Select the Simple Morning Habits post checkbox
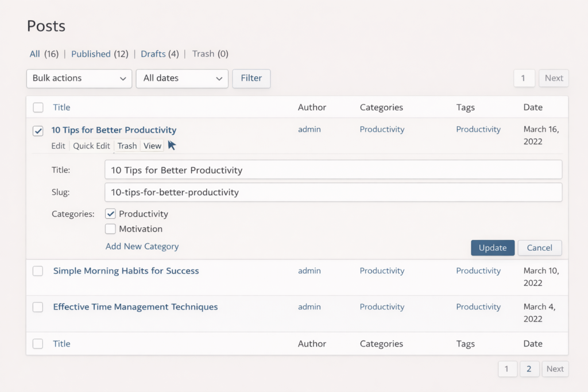This screenshot has width=588, height=392. pos(38,271)
